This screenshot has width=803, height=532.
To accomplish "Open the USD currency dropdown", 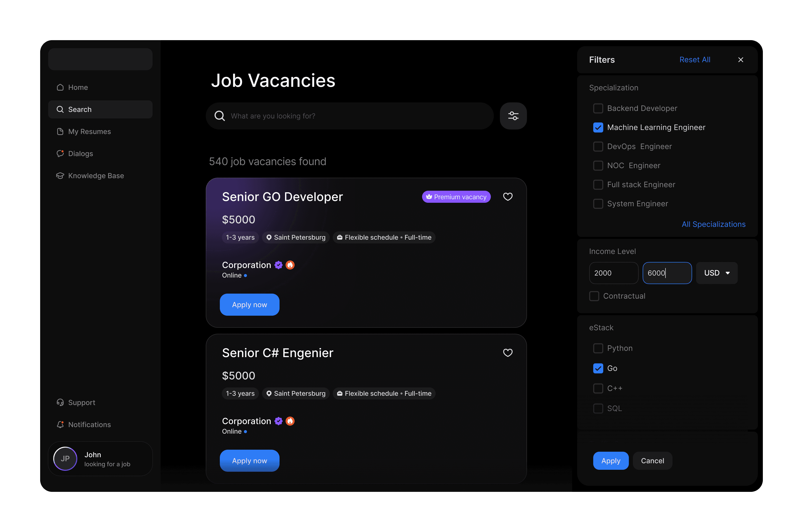I will (716, 273).
